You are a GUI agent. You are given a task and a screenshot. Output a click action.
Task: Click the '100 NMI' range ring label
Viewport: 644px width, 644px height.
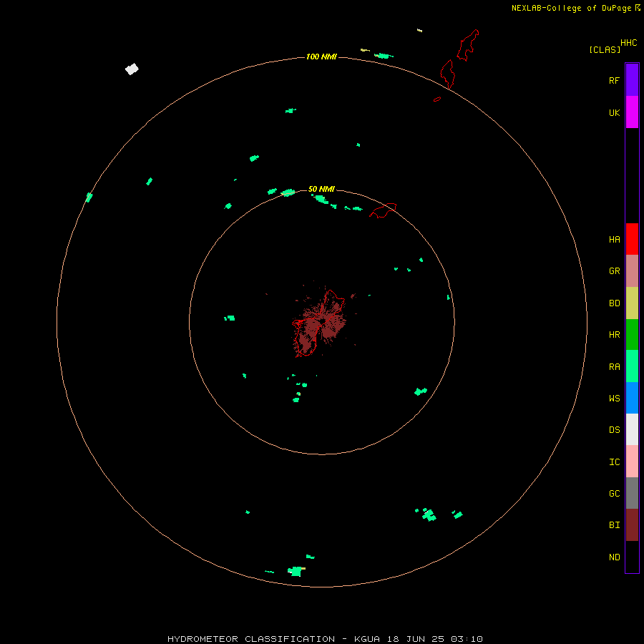[321, 57]
